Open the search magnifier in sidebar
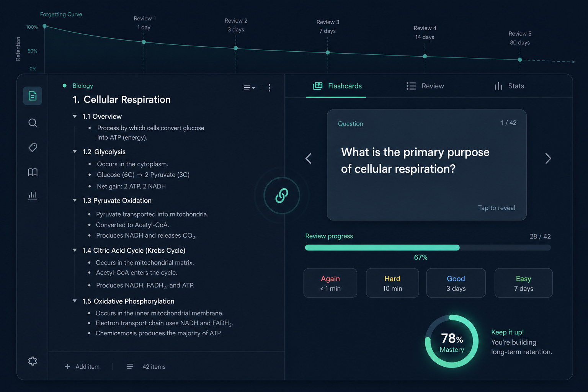This screenshot has height=392, width=588. pos(33,123)
